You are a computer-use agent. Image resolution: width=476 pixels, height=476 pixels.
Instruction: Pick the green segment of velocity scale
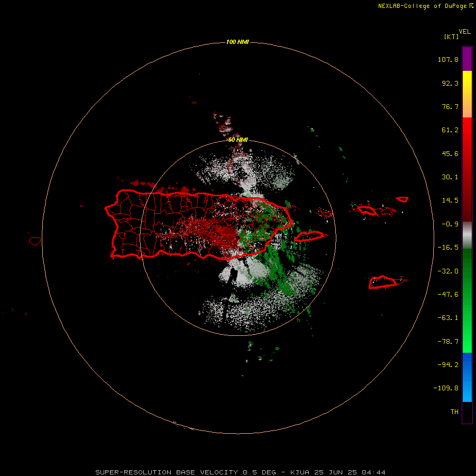point(467,300)
